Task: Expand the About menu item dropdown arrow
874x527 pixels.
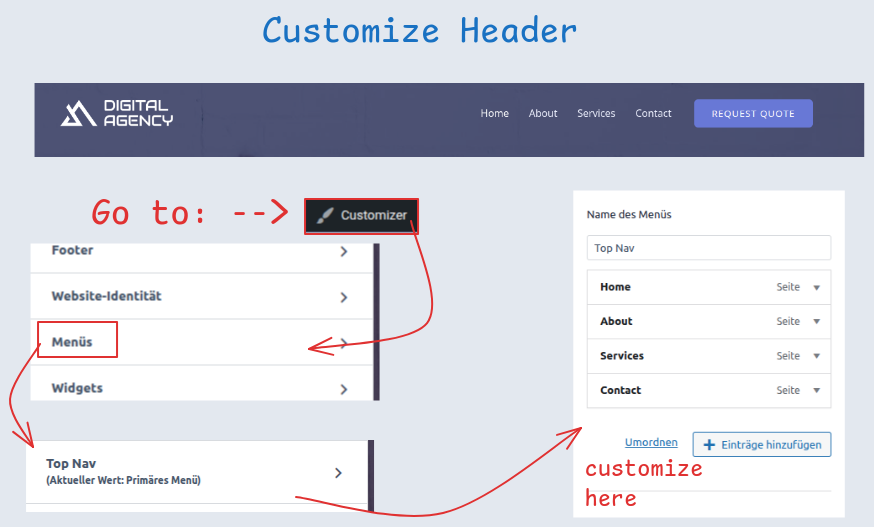Action: 816,322
